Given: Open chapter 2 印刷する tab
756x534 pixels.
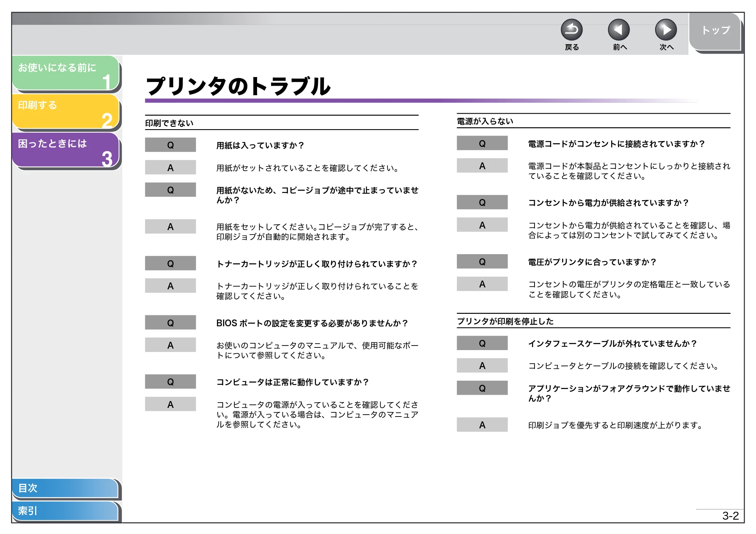Looking at the screenshot, I should (66, 111).
